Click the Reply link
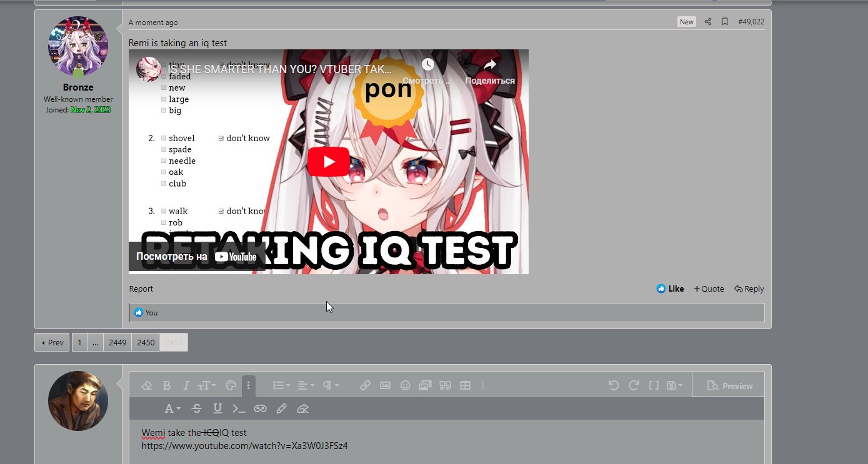The width and height of the screenshot is (868, 464). pos(749,289)
